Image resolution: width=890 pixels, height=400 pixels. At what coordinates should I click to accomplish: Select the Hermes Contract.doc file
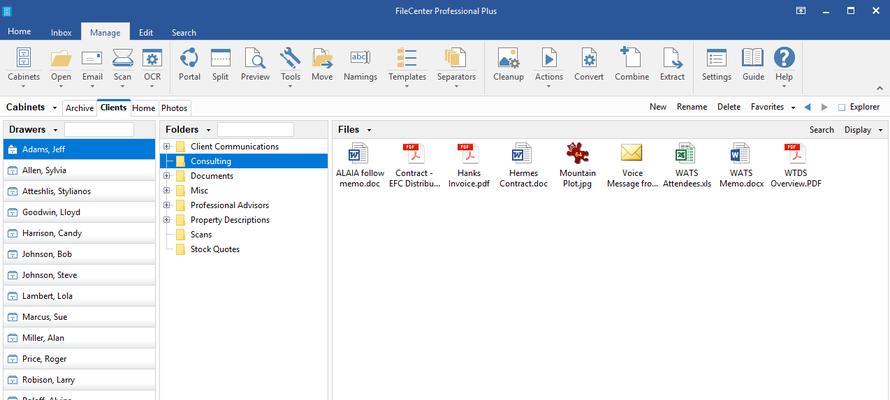523,165
